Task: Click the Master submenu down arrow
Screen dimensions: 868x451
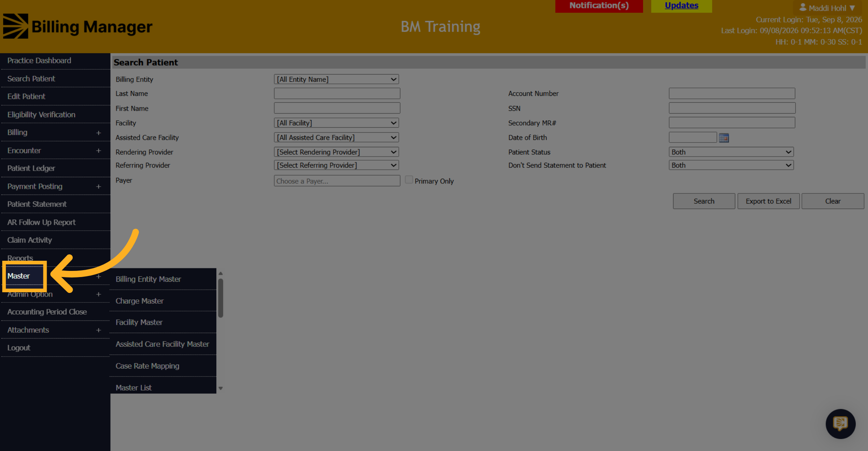Action: point(220,388)
